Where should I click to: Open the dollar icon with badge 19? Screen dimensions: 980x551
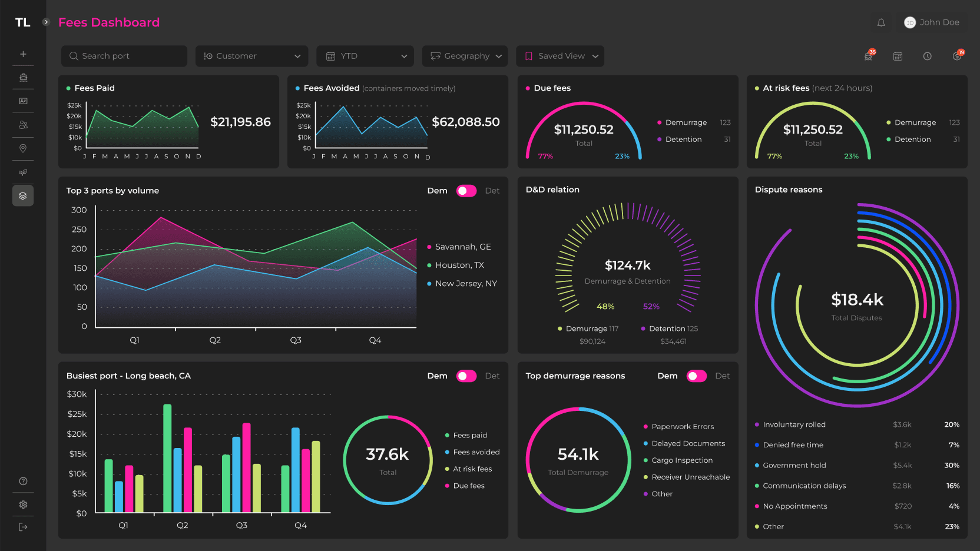click(957, 56)
